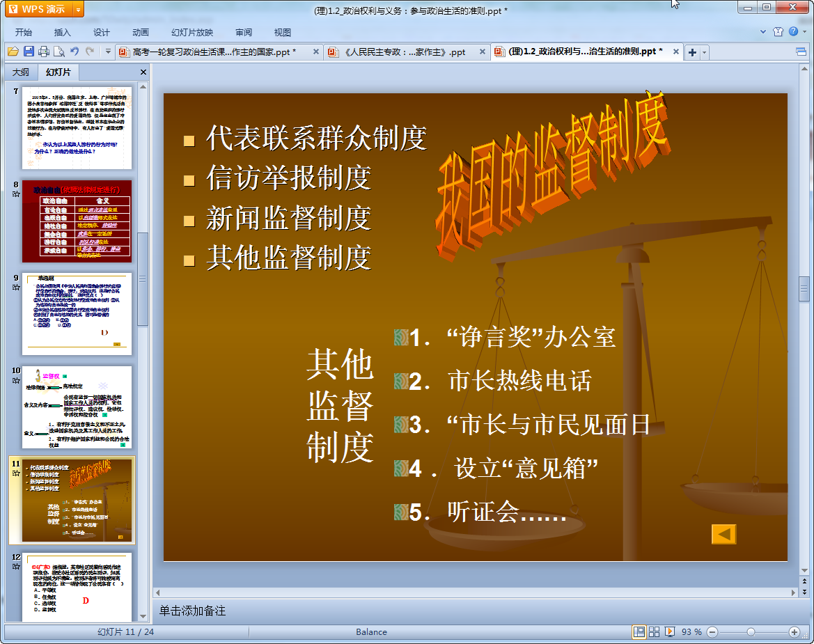The height and width of the screenshot is (644, 814).
Task: Redo the last undone action
Action: (90, 52)
